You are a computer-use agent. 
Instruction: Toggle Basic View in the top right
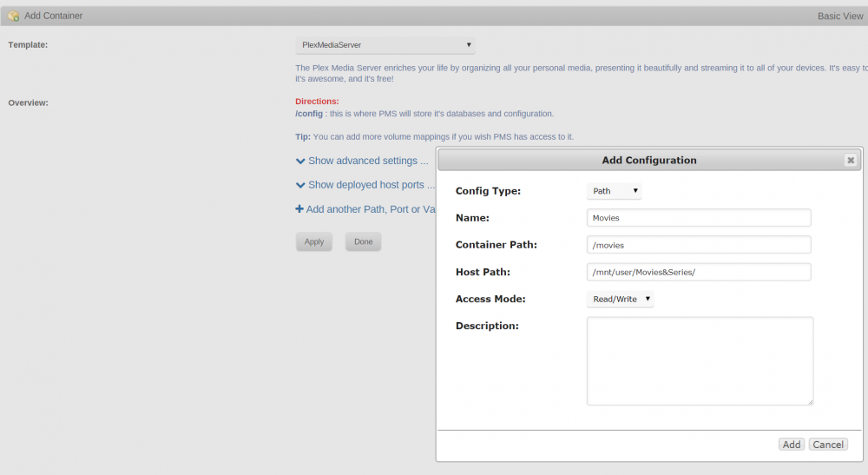(x=839, y=16)
